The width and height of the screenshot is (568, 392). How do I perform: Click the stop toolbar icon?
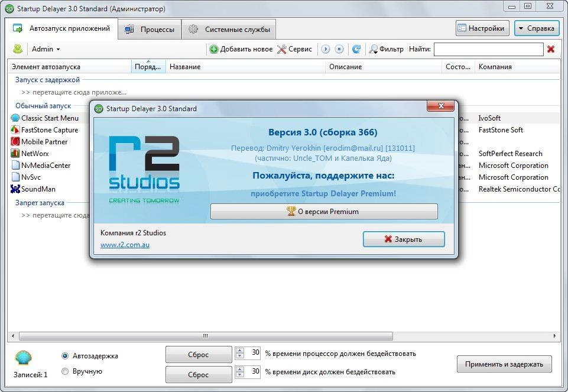(x=339, y=49)
